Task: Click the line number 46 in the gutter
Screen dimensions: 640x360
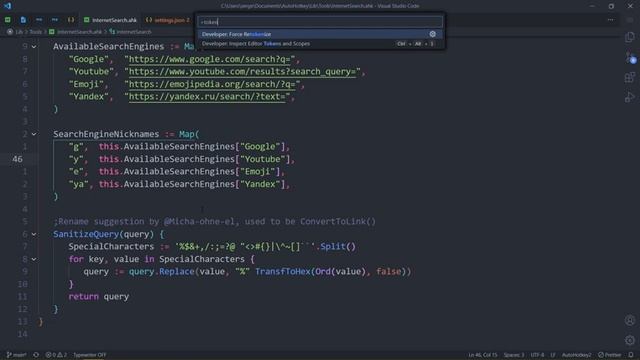Action: [17, 159]
